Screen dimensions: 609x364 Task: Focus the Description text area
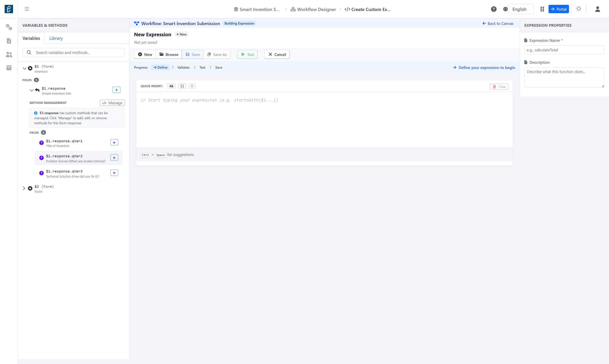[x=564, y=78]
